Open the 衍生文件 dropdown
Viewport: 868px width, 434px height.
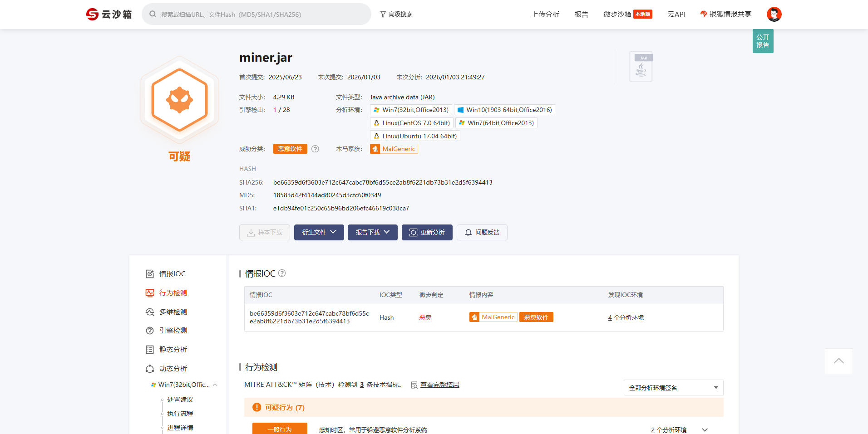tap(319, 232)
